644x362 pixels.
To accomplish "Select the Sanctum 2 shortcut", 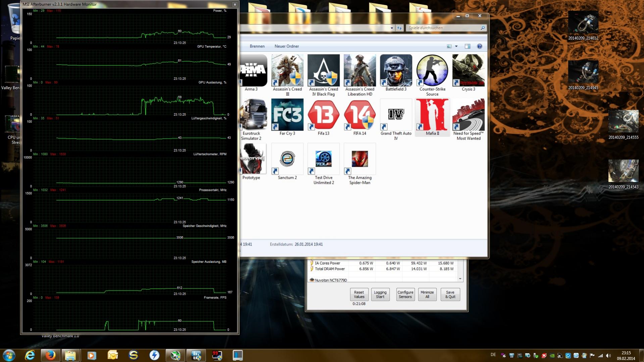I will [x=287, y=161].
